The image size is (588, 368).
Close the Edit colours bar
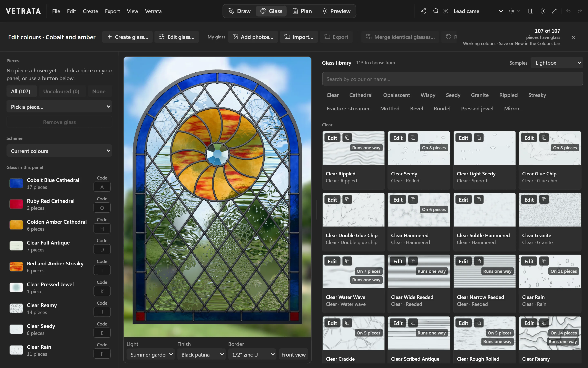pos(573,37)
